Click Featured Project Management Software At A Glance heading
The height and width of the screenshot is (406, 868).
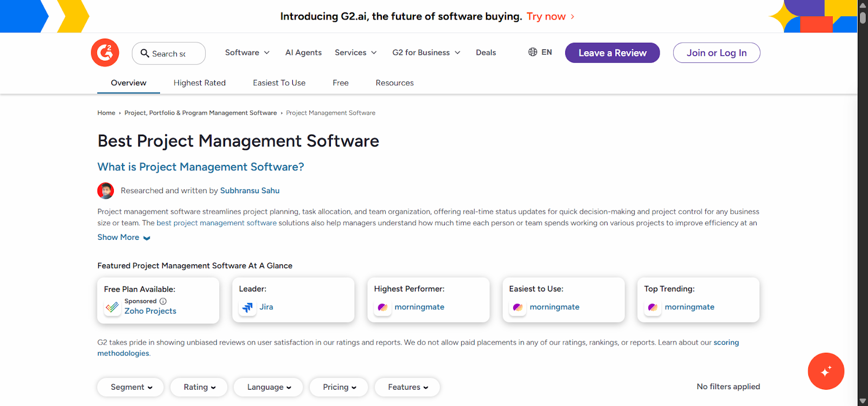click(195, 265)
